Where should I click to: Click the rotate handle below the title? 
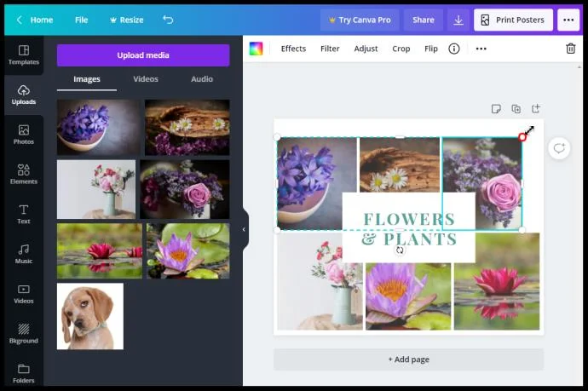[400, 250]
